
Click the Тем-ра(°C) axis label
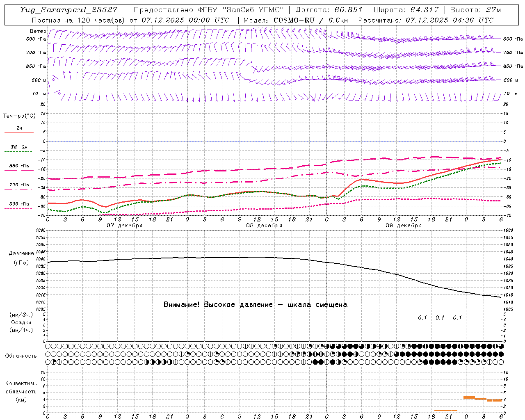point(19,116)
